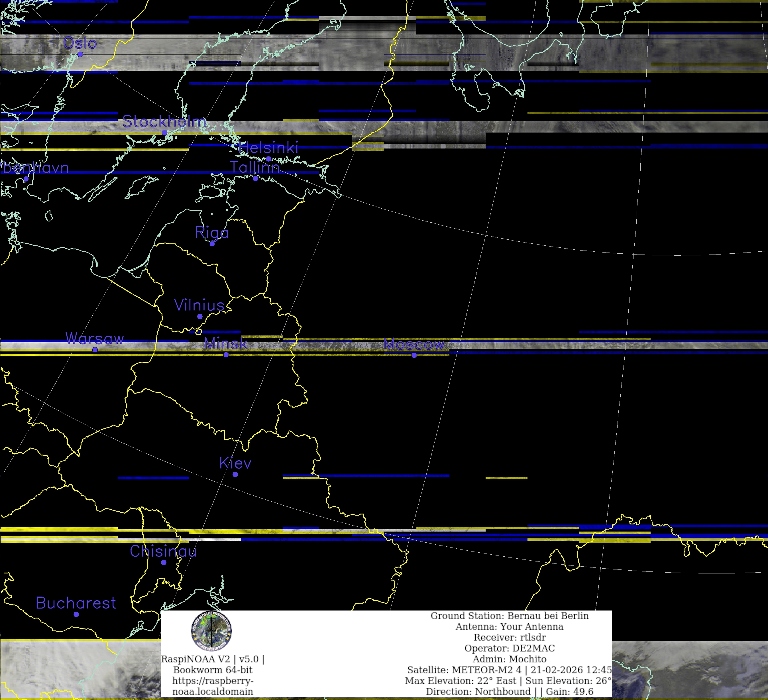Click the Stockholm city marker dot
This screenshot has height=700, width=768.
pos(164,133)
